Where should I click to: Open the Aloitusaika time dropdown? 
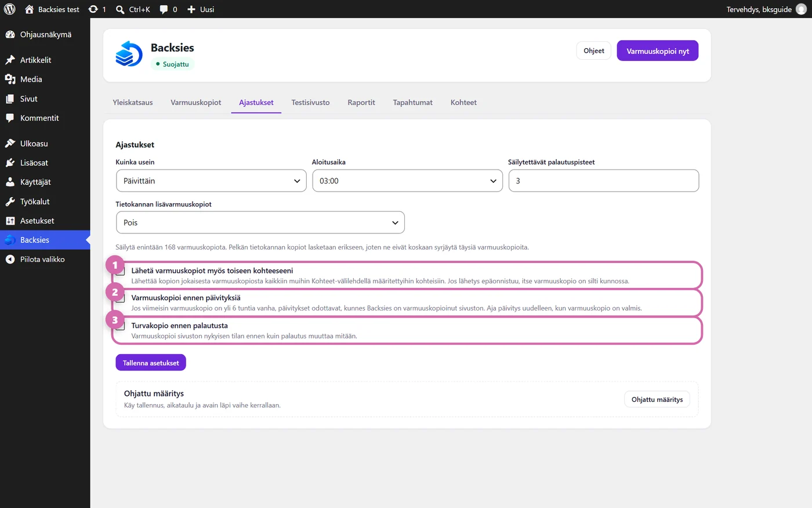coord(407,181)
